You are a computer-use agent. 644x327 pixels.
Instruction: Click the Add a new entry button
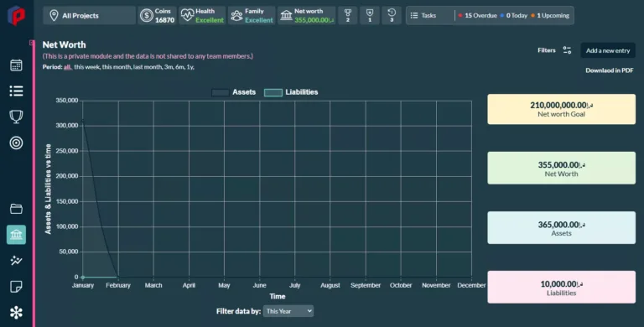click(608, 50)
